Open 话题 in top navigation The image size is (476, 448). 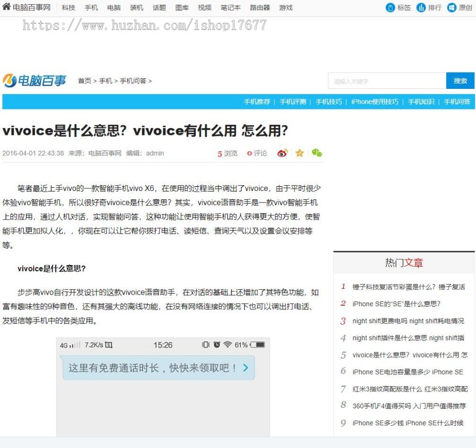[159, 7]
